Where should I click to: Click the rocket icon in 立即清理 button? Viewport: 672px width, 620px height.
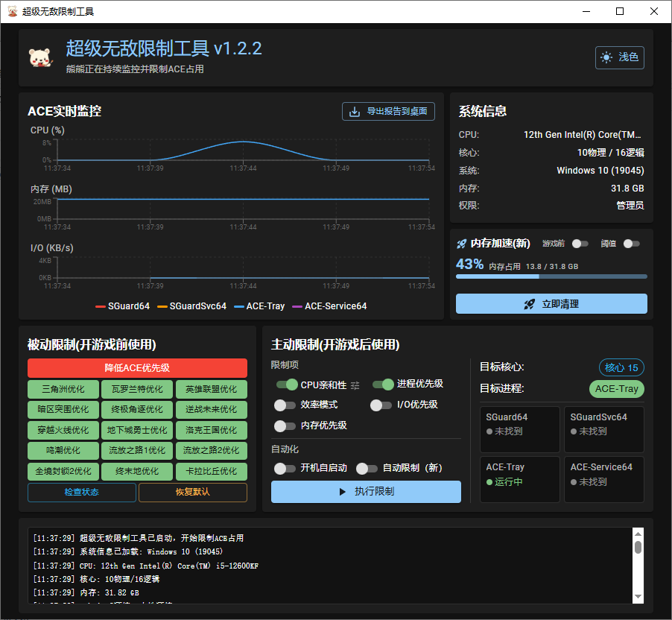pos(529,305)
